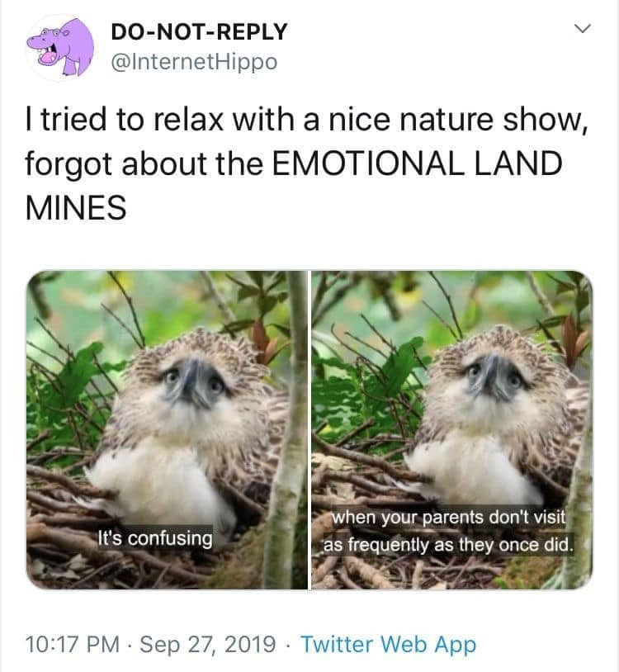Open the tweet options chevron menu
Viewport: 619px width, 672px height.
(x=582, y=29)
